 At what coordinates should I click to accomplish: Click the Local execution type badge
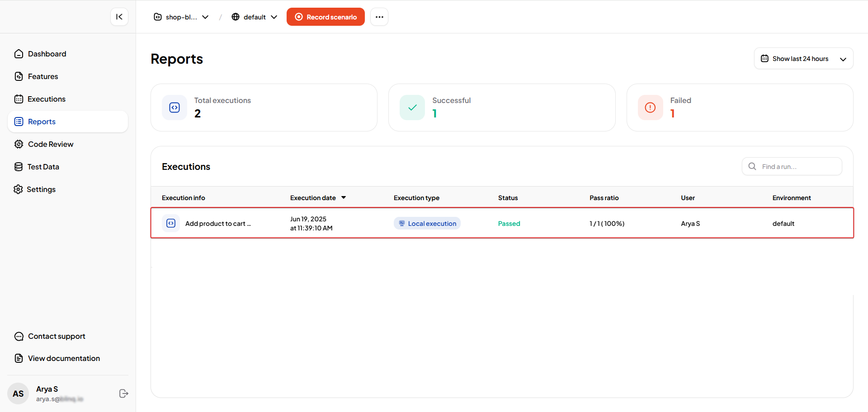click(427, 224)
